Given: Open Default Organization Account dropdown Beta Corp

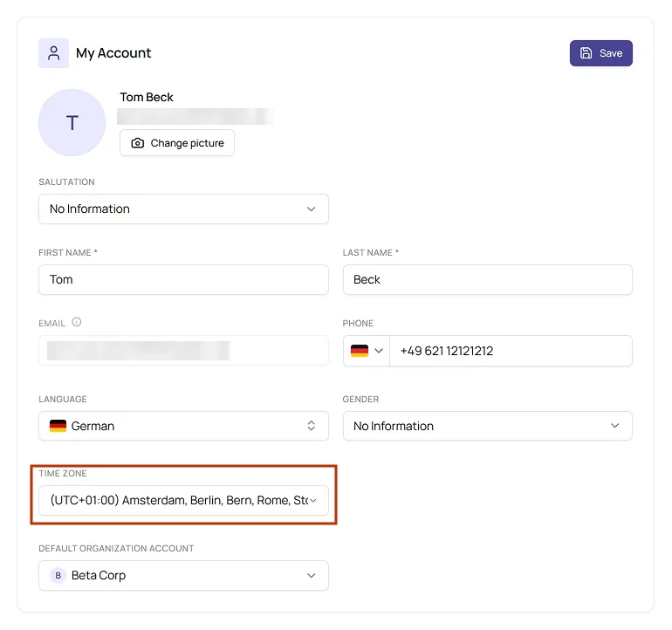Looking at the screenshot, I should coord(183,576).
